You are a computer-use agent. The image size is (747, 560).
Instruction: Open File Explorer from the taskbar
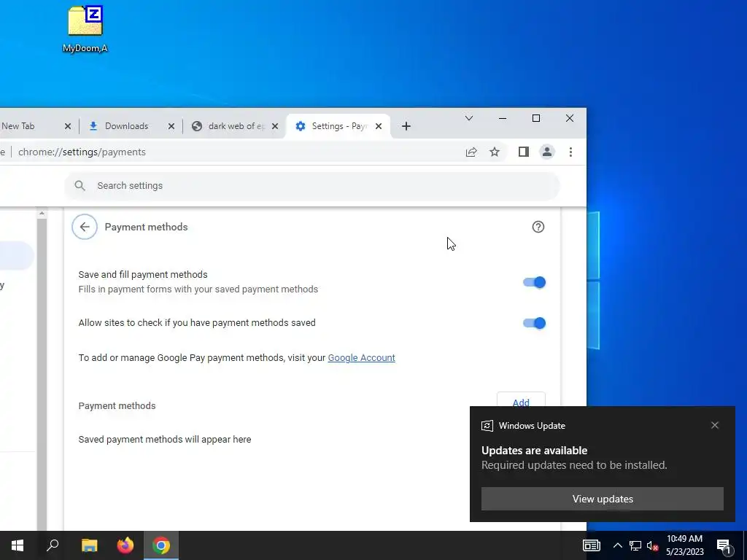coord(89,545)
